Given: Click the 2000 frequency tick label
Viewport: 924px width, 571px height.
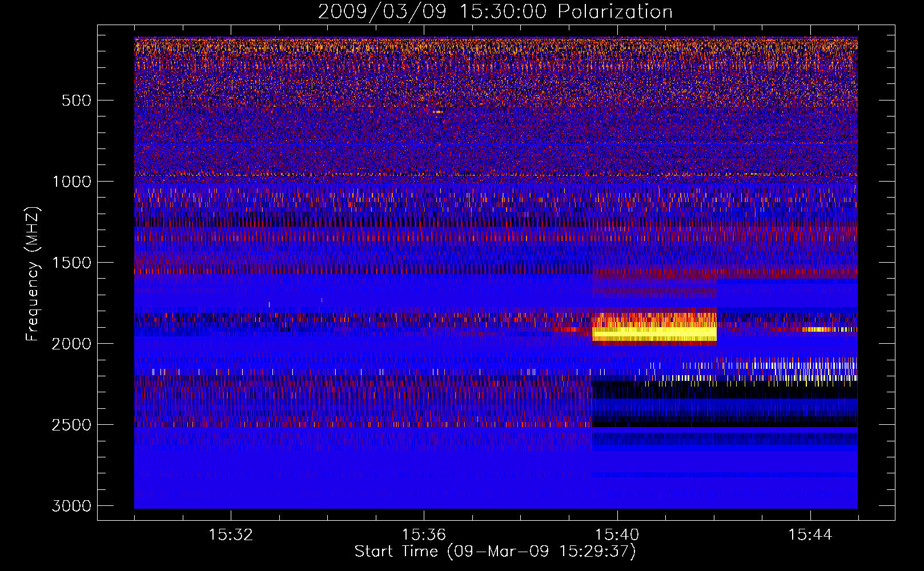Looking at the screenshot, I should point(71,344).
